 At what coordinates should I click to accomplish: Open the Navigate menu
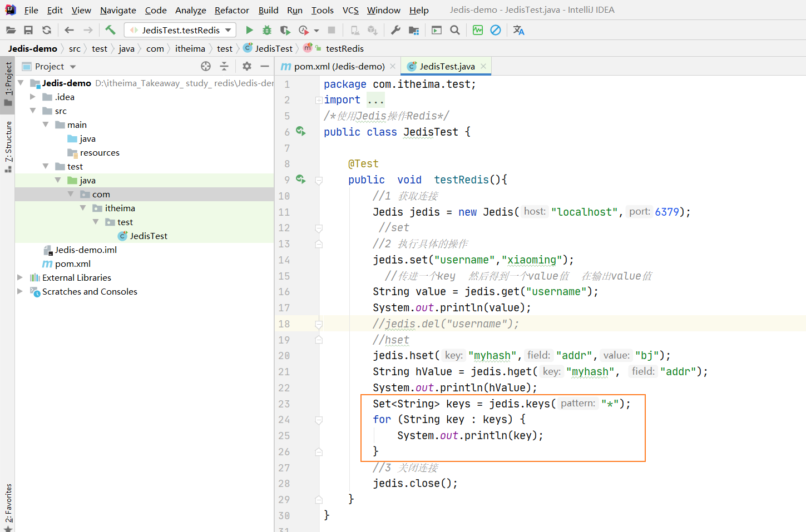[118, 10]
